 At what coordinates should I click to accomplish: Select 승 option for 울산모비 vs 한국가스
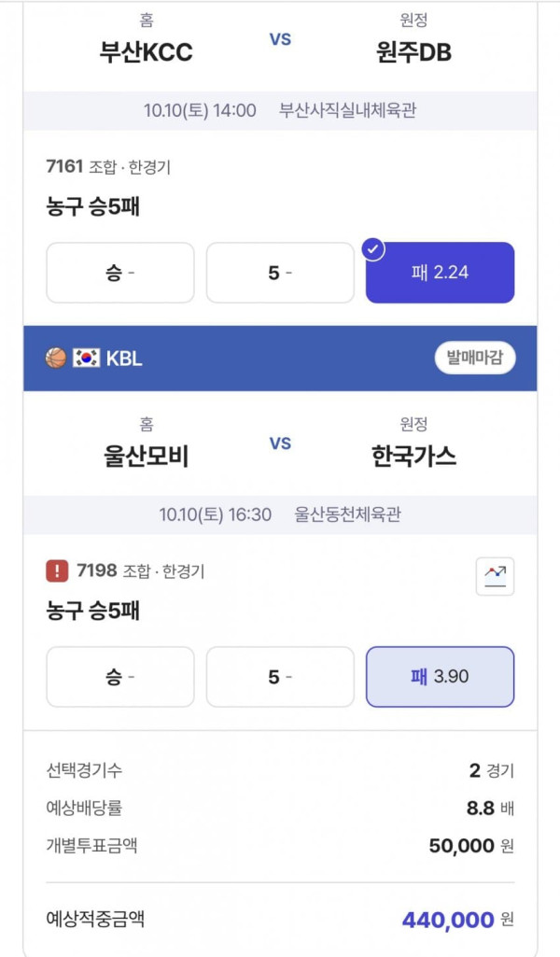click(x=120, y=677)
